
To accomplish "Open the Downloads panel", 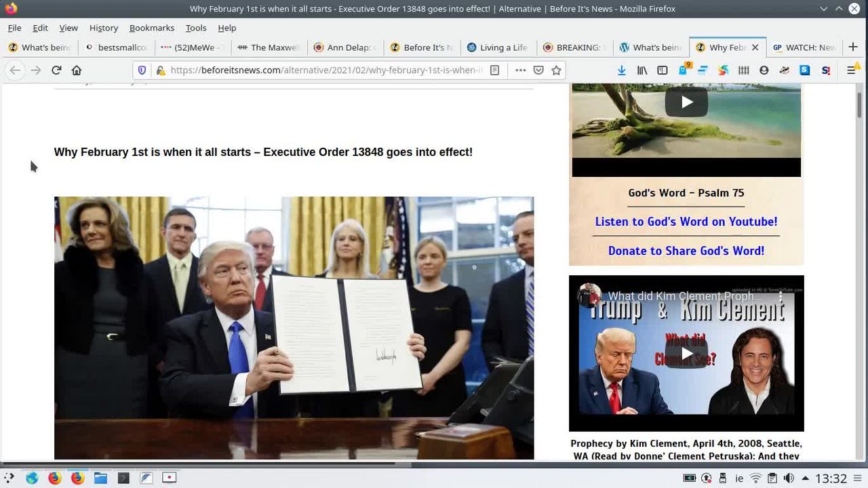I will click(x=622, y=70).
